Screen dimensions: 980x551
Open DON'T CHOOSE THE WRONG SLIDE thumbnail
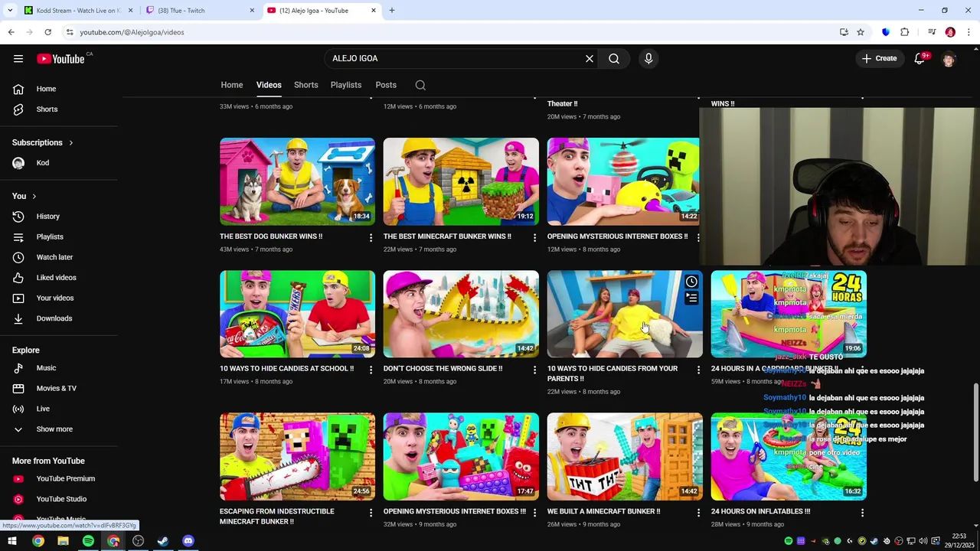click(461, 314)
